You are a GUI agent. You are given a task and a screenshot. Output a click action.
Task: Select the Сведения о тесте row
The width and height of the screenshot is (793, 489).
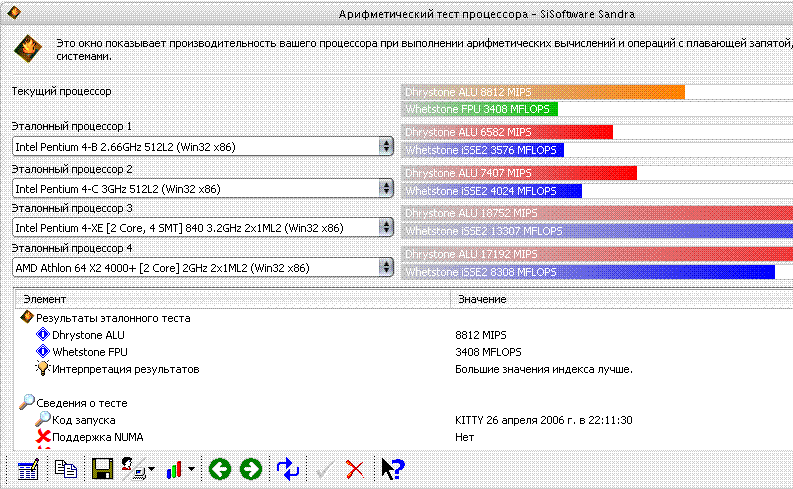(81, 403)
